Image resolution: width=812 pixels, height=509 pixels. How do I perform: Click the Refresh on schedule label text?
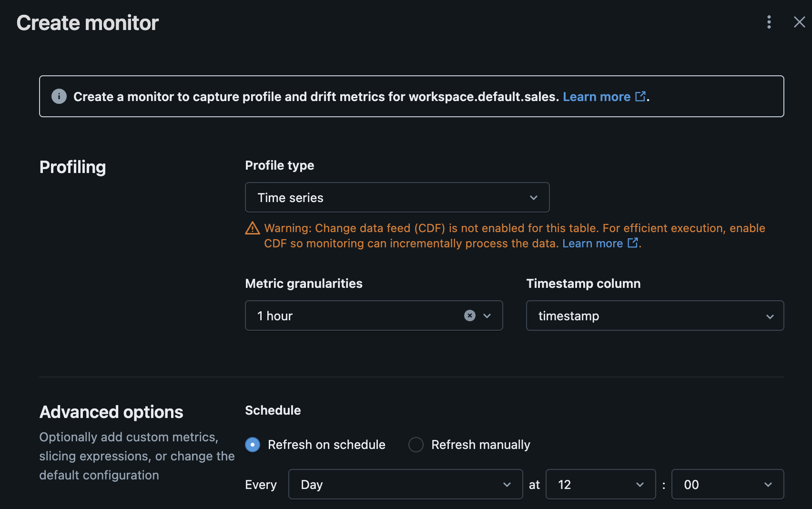click(x=326, y=445)
